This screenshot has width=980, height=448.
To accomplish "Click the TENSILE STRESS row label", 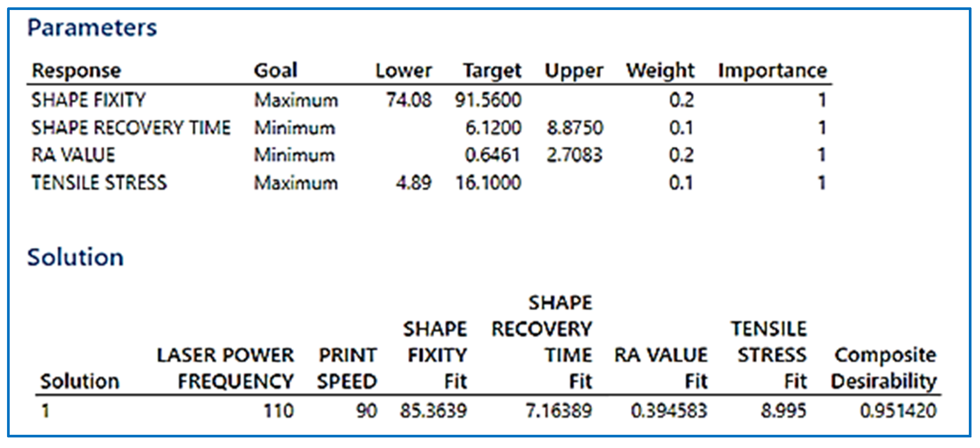I will pyautogui.click(x=99, y=182).
